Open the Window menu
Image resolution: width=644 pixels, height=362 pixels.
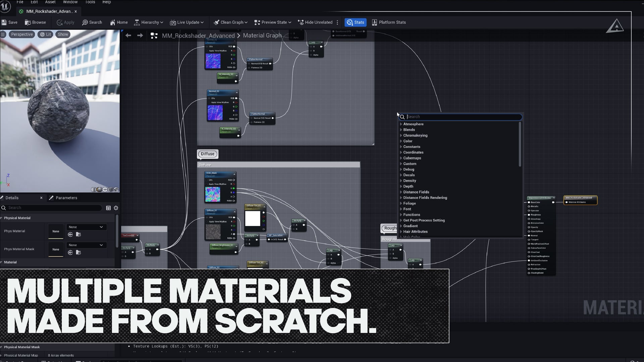(70, 2)
